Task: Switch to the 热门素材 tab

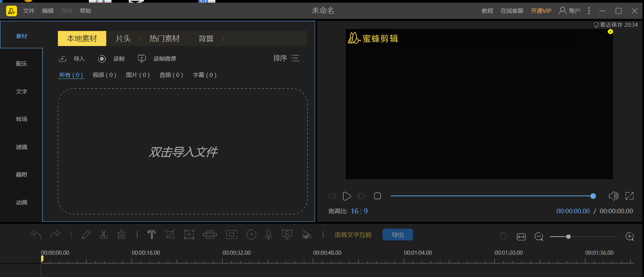Action: pos(164,38)
